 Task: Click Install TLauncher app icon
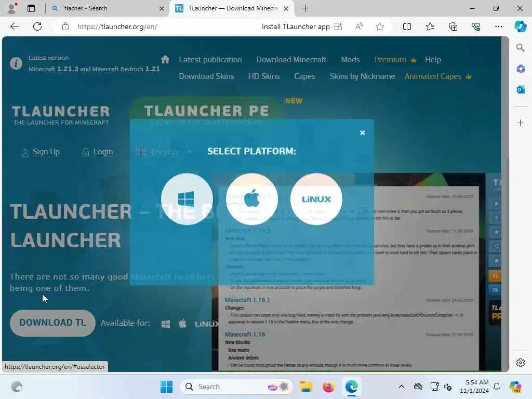[x=338, y=26]
